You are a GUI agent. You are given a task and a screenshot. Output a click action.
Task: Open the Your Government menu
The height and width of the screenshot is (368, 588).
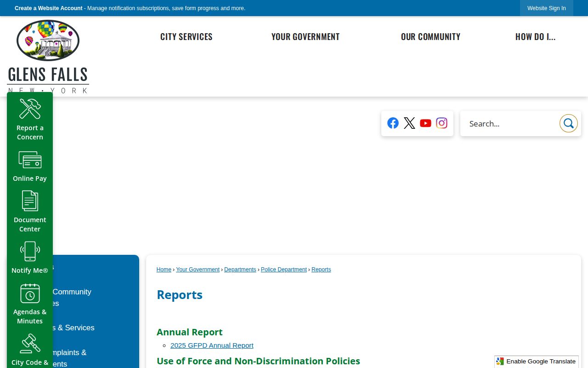305,37
